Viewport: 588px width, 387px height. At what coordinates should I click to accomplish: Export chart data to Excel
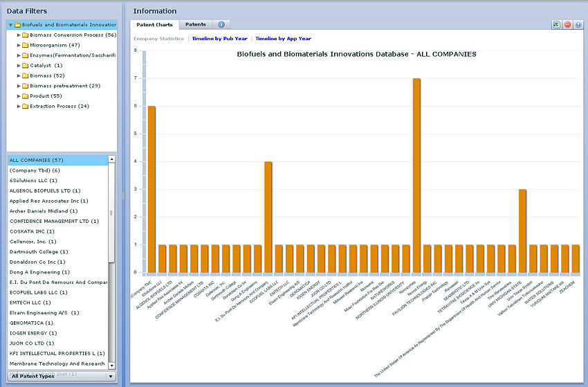tap(556, 25)
